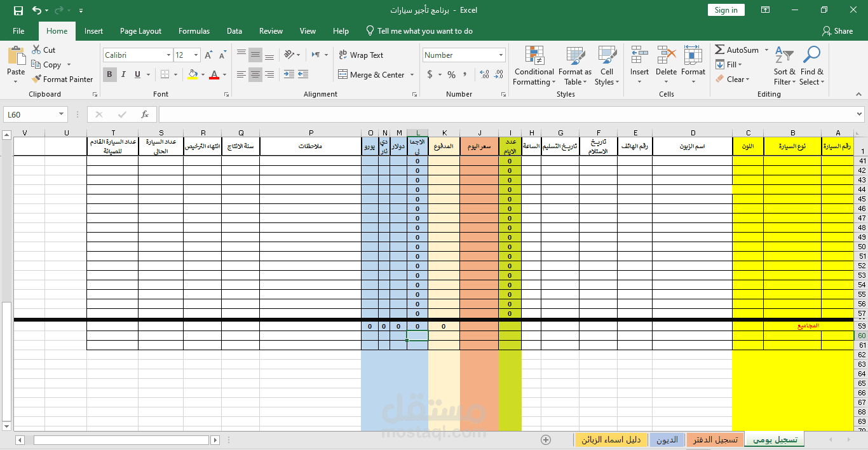This screenshot has width=868, height=450.
Task: Open the File tab
Action: 18,31
